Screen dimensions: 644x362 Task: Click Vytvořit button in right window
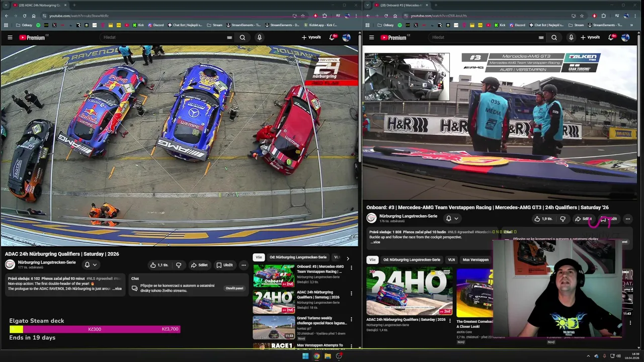pyautogui.click(x=590, y=37)
